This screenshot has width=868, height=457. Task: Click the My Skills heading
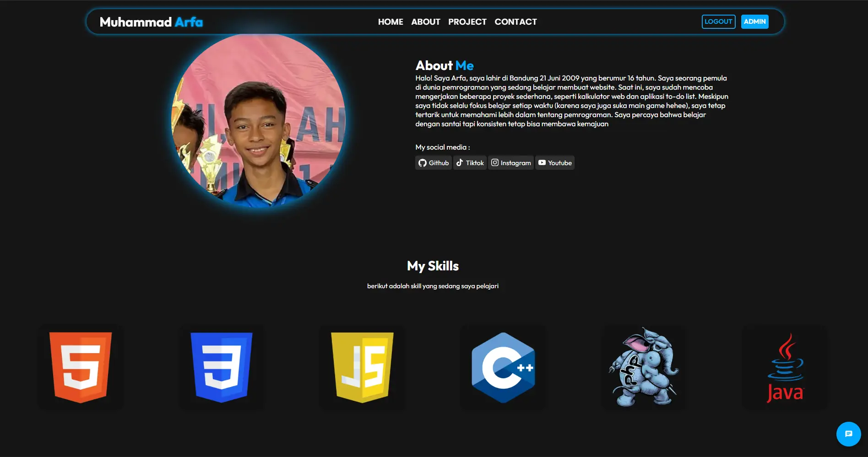433,266
